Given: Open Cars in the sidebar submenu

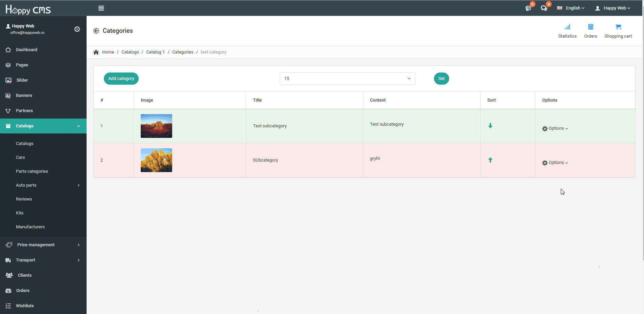Looking at the screenshot, I should point(20,158).
